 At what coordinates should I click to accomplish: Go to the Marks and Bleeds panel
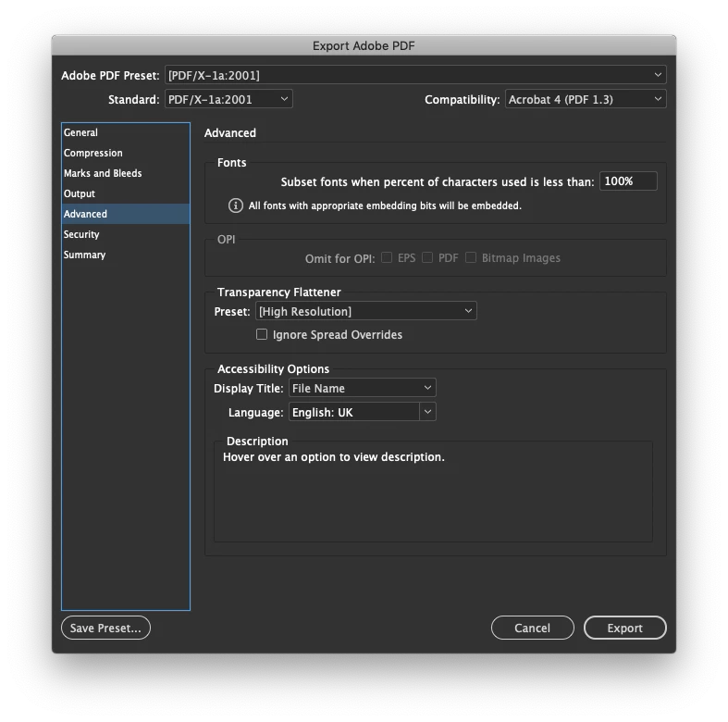126,173
